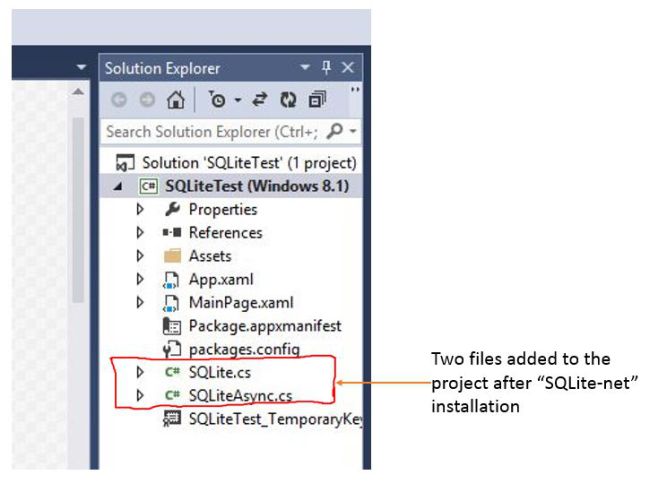The image size is (650, 492).
Task: Click the MainPage.xaml file icon
Action: (x=171, y=303)
